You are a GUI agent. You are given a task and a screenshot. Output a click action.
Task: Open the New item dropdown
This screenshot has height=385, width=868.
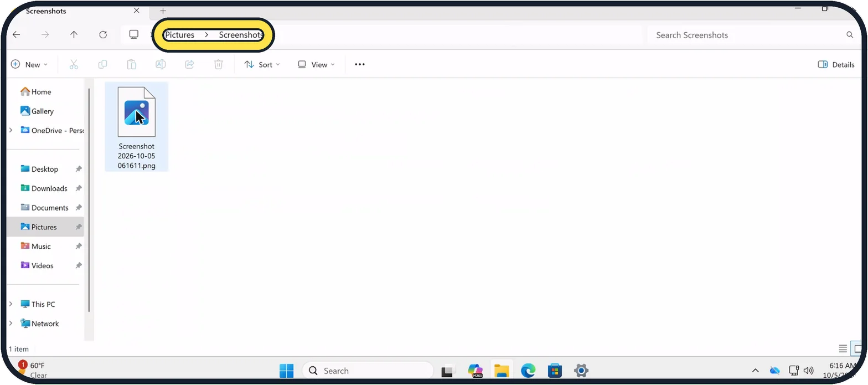(x=29, y=64)
